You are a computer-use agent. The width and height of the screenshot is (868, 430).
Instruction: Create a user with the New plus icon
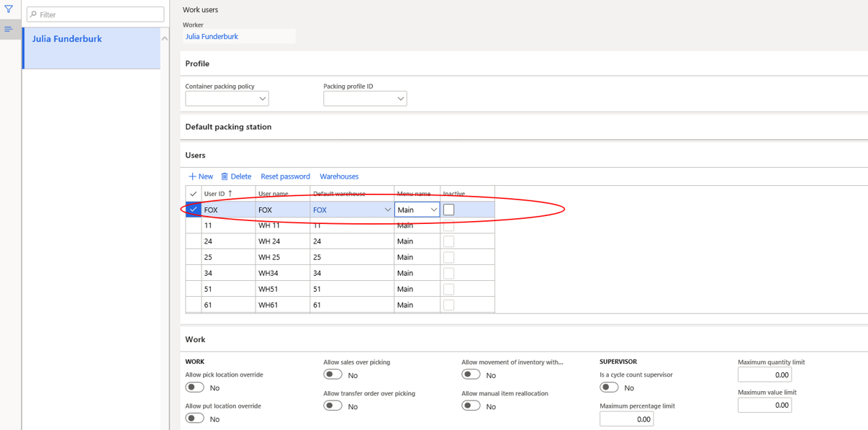[x=201, y=176]
